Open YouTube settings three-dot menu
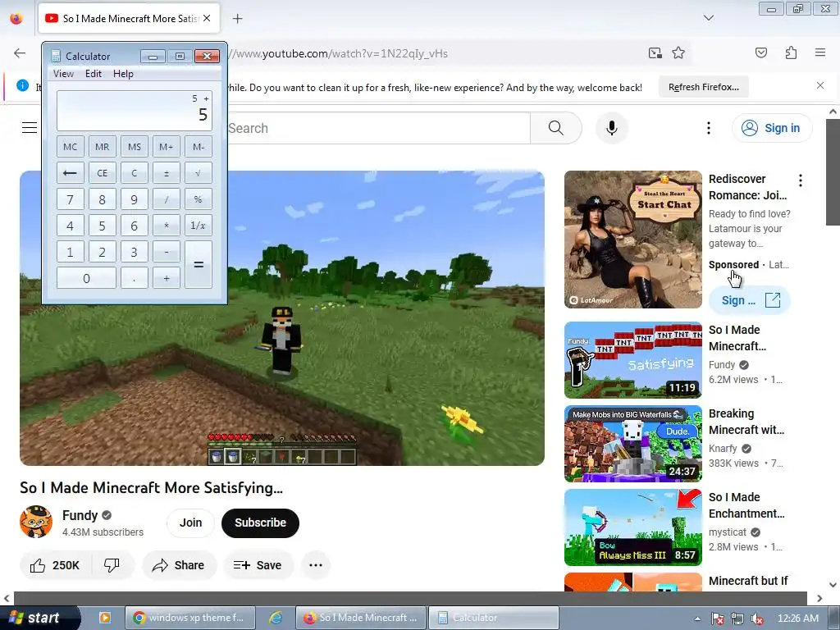This screenshot has height=630, width=840. [x=708, y=128]
